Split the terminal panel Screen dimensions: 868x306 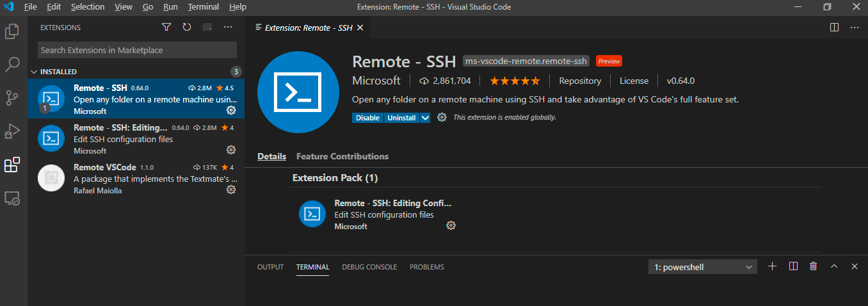point(793,266)
